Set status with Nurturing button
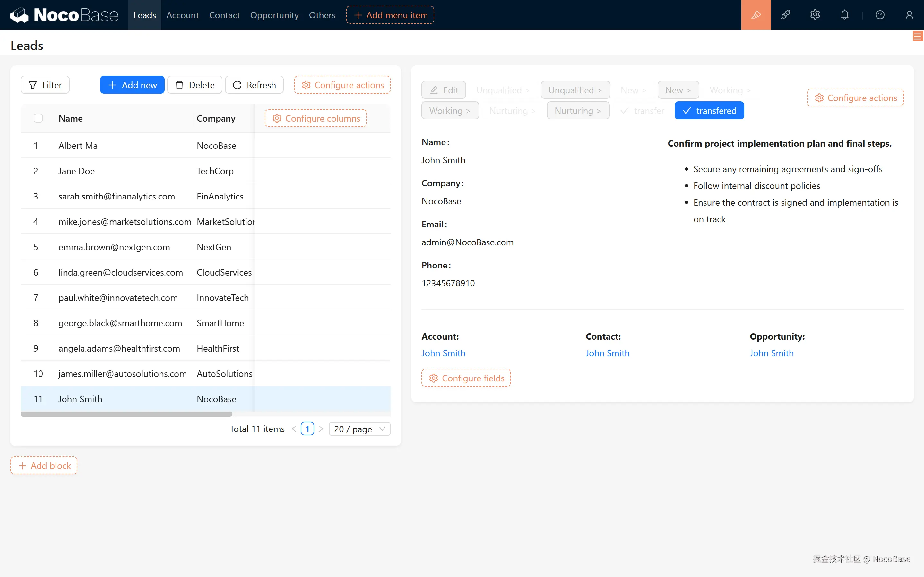The image size is (924, 577). (578, 111)
